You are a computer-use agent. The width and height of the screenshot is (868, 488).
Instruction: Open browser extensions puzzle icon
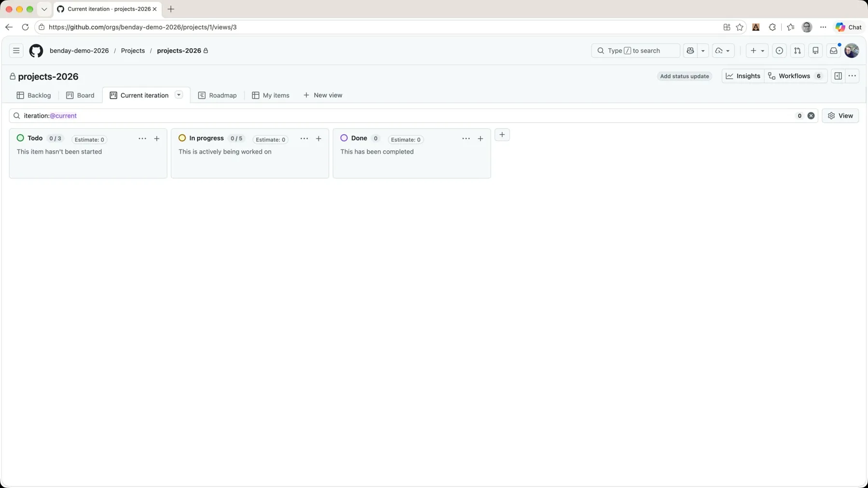pyautogui.click(x=772, y=27)
